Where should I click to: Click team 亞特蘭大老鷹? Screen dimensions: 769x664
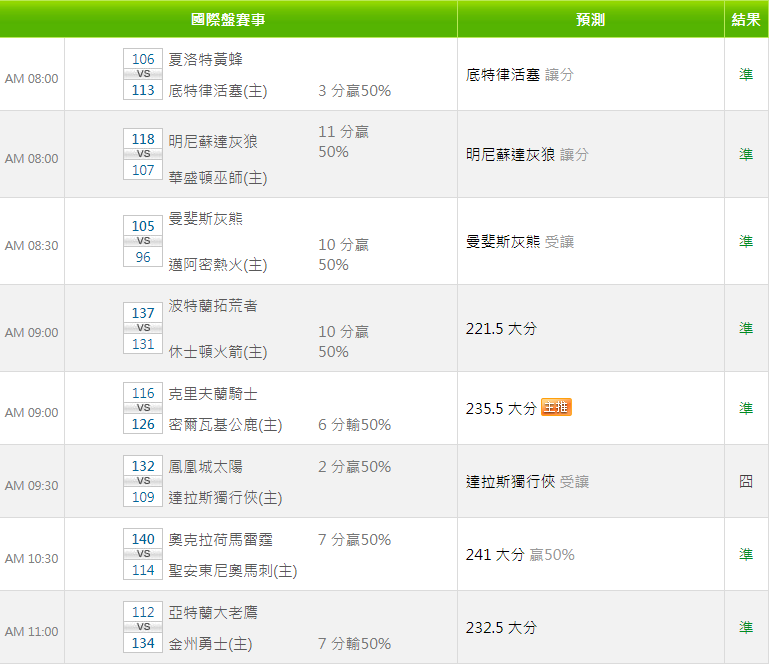pyautogui.click(x=213, y=613)
